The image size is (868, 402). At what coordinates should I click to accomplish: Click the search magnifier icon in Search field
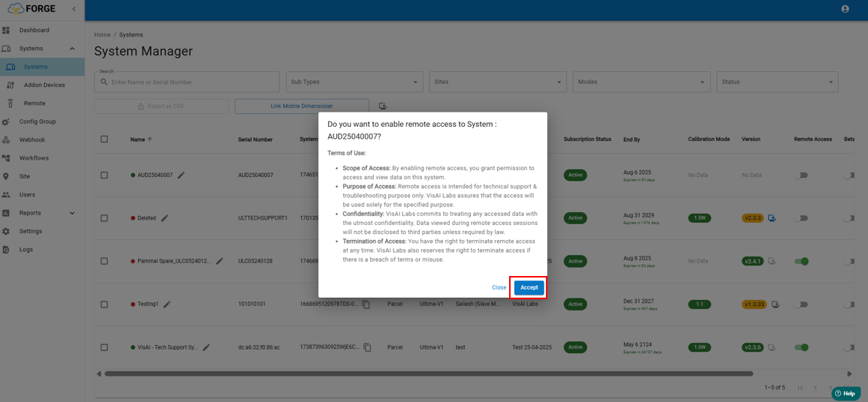[x=104, y=82]
